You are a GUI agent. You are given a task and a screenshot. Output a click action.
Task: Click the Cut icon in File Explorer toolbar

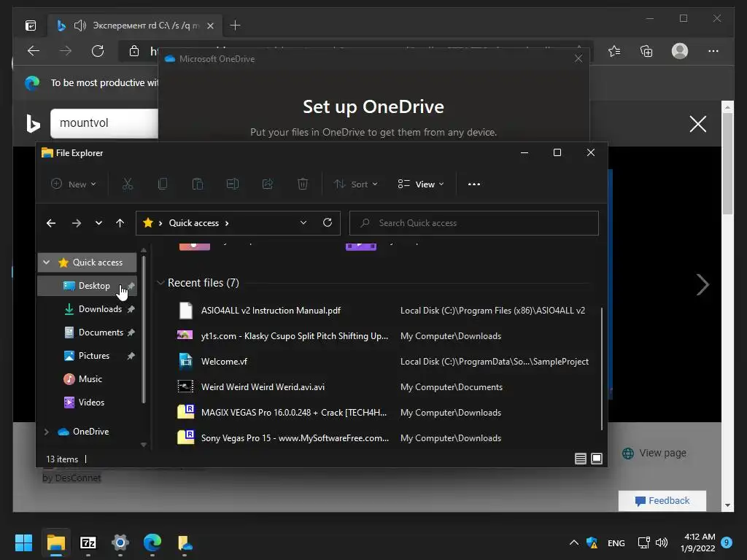coord(127,184)
